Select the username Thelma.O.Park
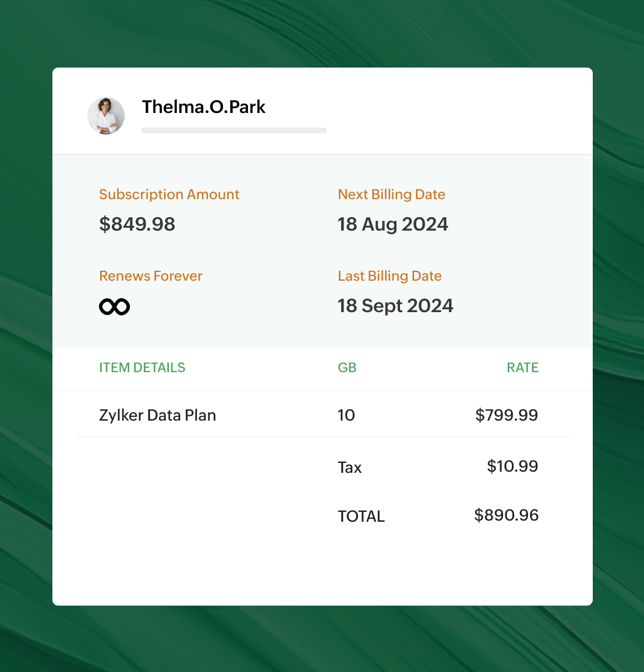 (204, 107)
